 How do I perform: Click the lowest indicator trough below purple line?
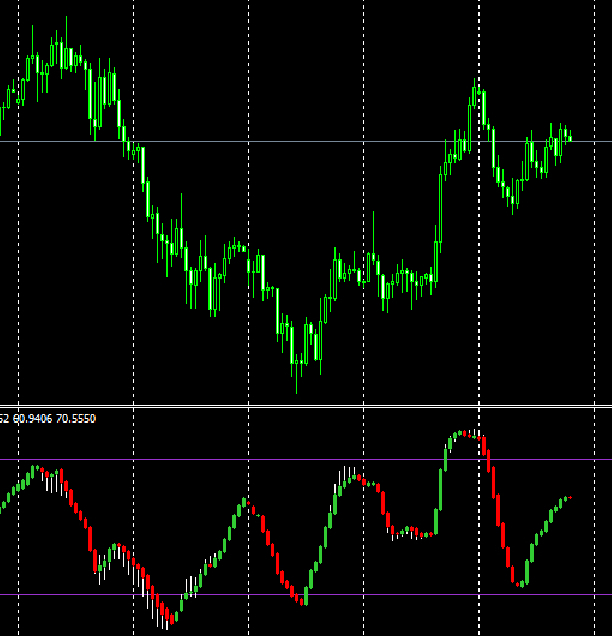(x=168, y=620)
